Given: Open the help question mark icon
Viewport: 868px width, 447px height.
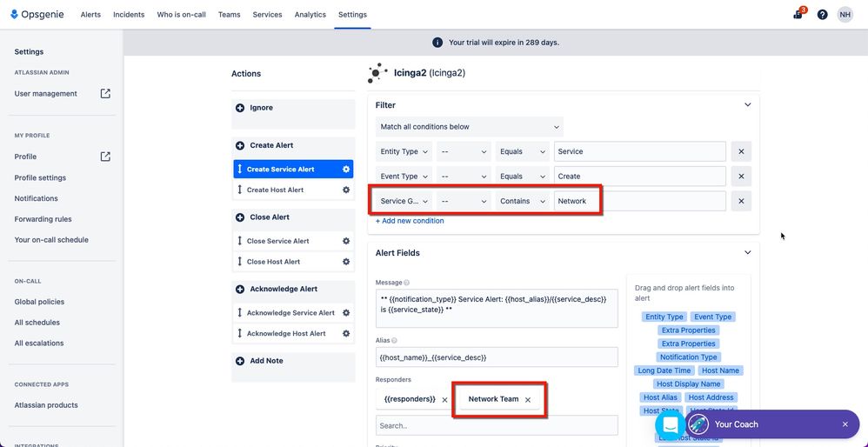Looking at the screenshot, I should 823,15.
